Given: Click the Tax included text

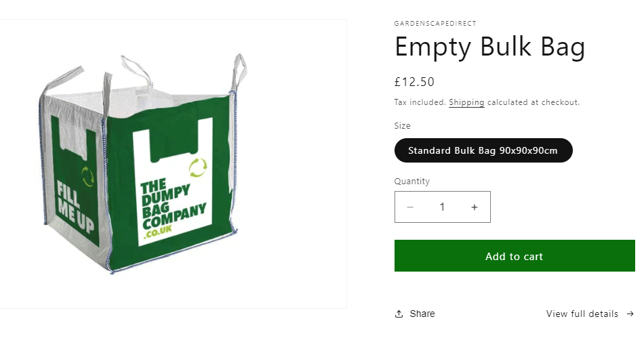Looking at the screenshot, I should (420, 102).
